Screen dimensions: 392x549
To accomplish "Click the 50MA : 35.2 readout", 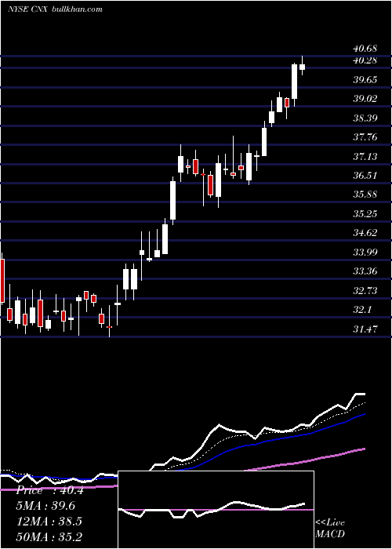I will point(49,536).
